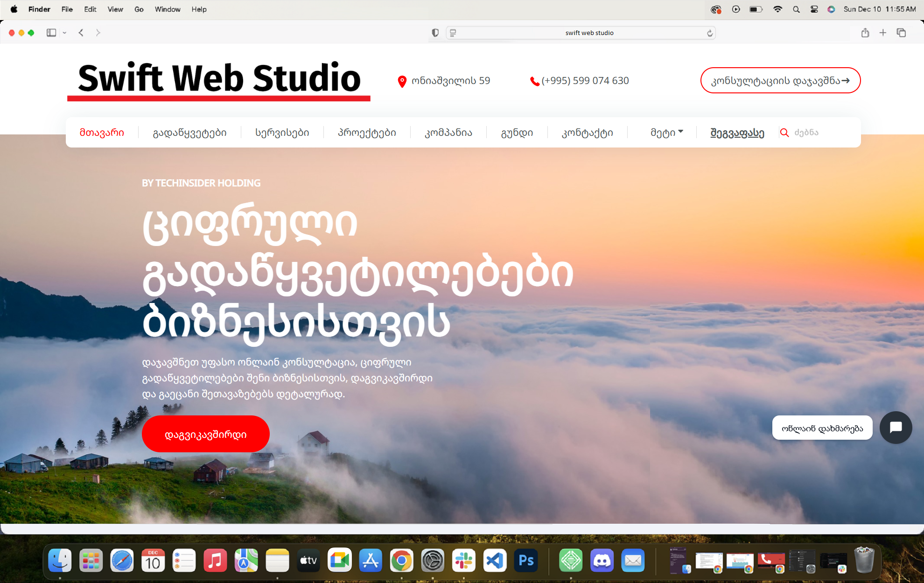Open the სერვისები navigation item

(x=282, y=133)
